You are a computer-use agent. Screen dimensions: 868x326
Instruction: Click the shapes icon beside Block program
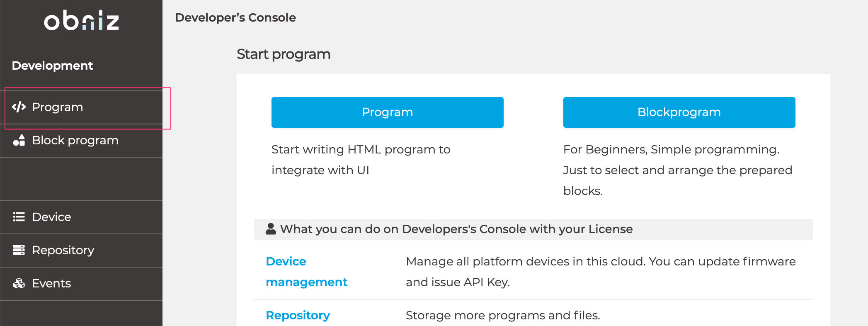click(19, 140)
